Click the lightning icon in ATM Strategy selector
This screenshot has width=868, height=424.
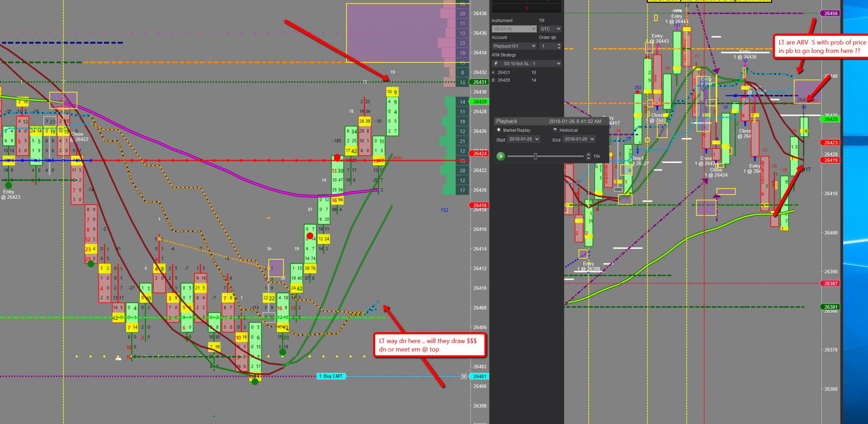496,64
